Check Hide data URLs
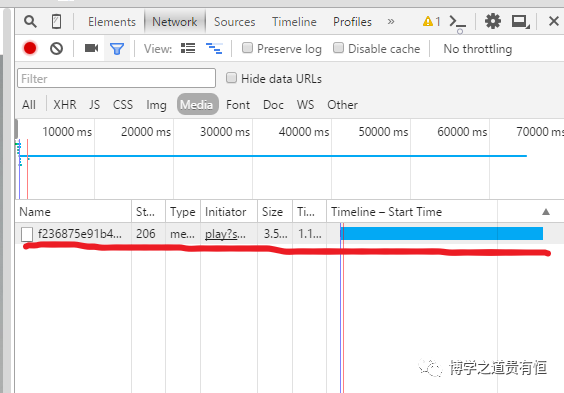 [x=231, y=78]
